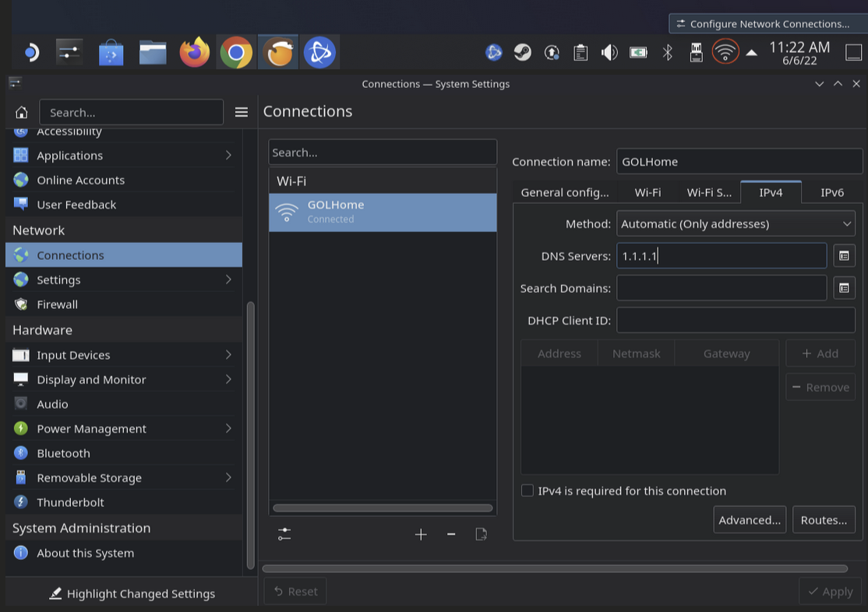Click the home icon in System Settings
The height and width of the screenshot is (612, 868).
coord(22,112)
